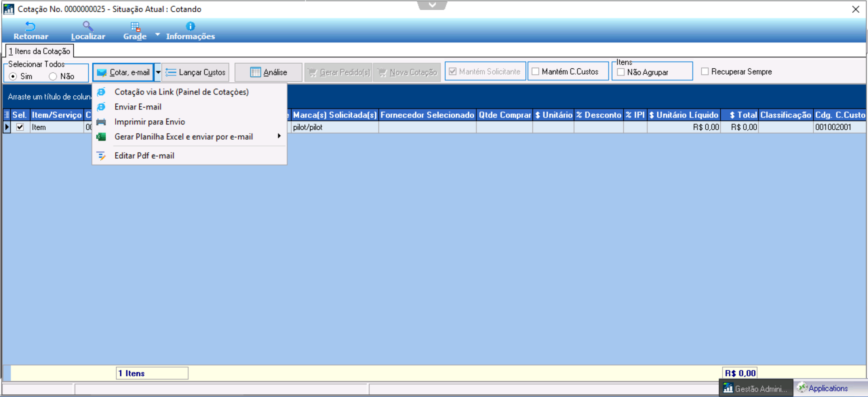
Task: Sort by Item/Serviço column header
Action: click(x=57, y=115)
